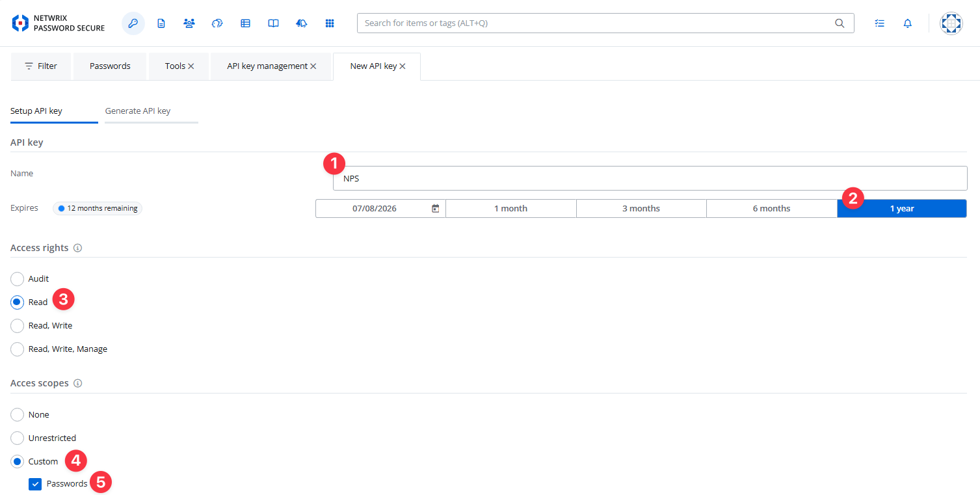The height and width of the screenshot is (495, 980).
Task: Open the Logbook table icon in the toolbar
Action: point(245,23)
